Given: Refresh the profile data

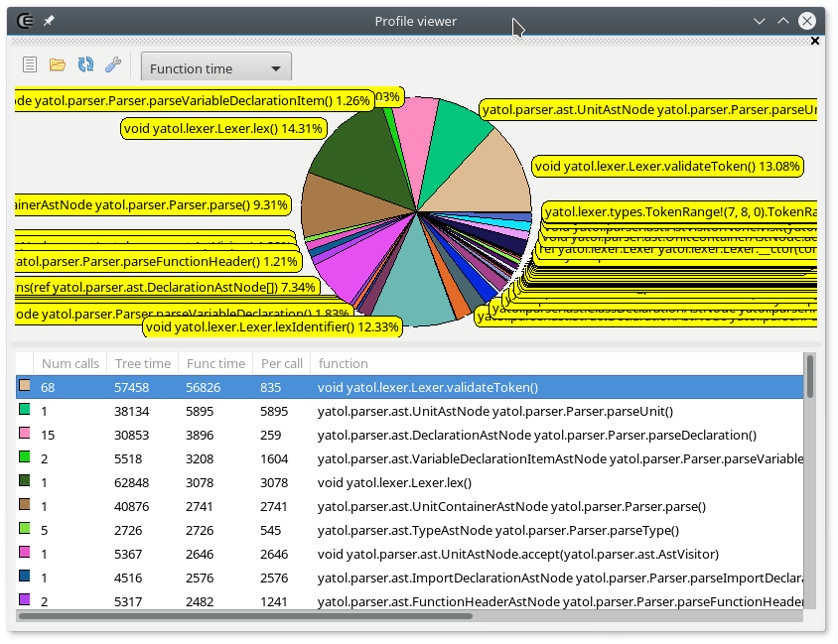Looking at the screenshot, I should (x=85, y=65).
